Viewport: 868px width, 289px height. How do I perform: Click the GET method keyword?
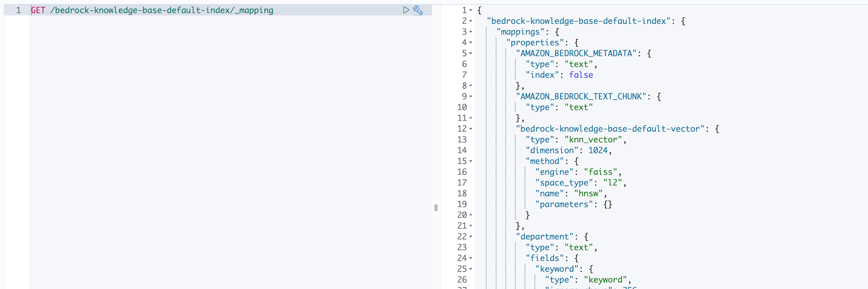[x=38, y=10]
